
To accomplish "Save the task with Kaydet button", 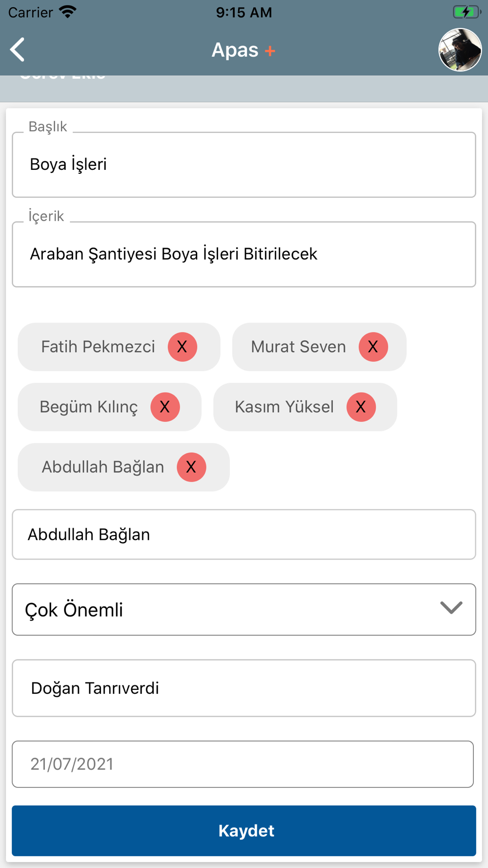I will coord(244,831).
